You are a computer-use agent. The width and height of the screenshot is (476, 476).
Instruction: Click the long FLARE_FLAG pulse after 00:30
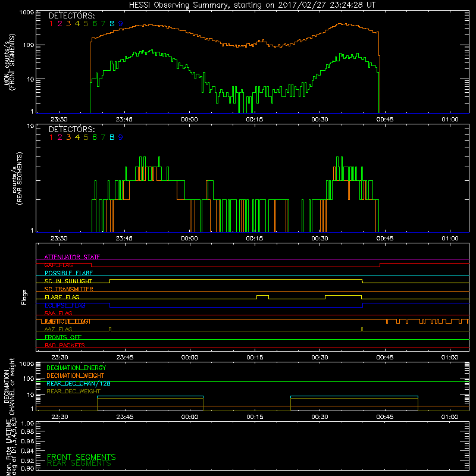tap(343, 296)
